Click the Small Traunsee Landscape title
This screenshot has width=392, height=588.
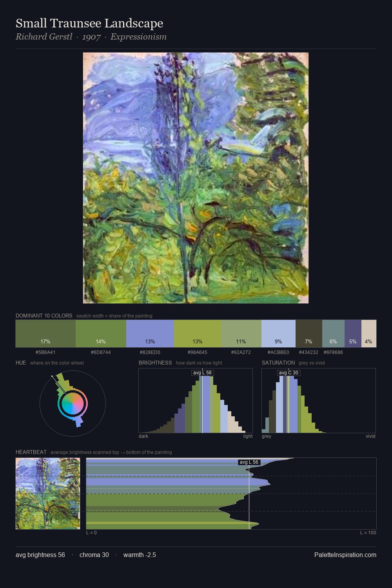(89, 24)
